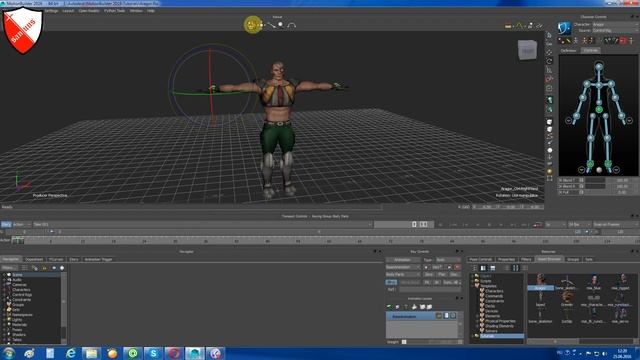Open the Source dropdown in Character Controls

(616, 30)
